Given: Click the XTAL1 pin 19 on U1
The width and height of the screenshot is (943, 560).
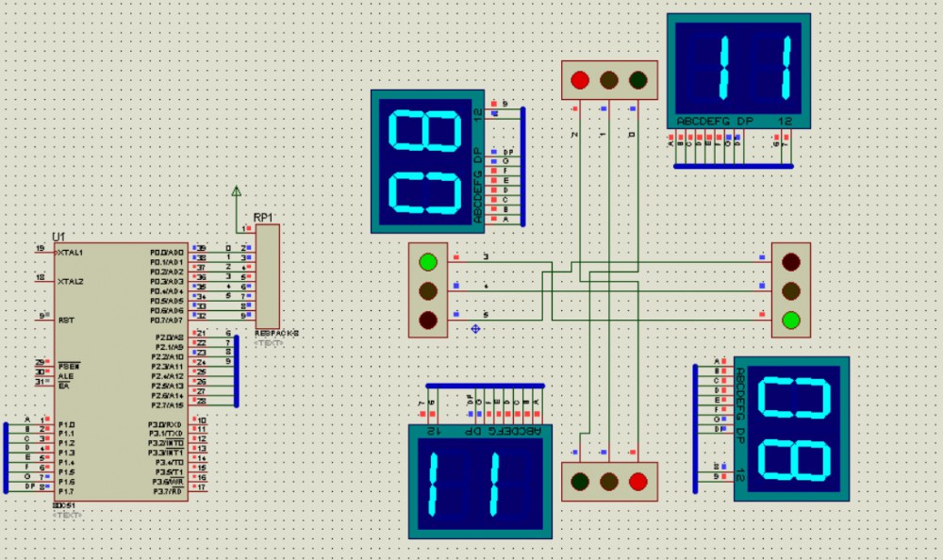Looking at the screenshot, I should (71, 253).
